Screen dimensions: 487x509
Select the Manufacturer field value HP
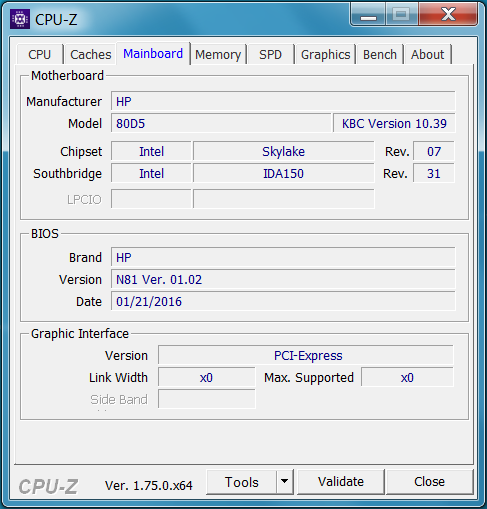[283, 101]
